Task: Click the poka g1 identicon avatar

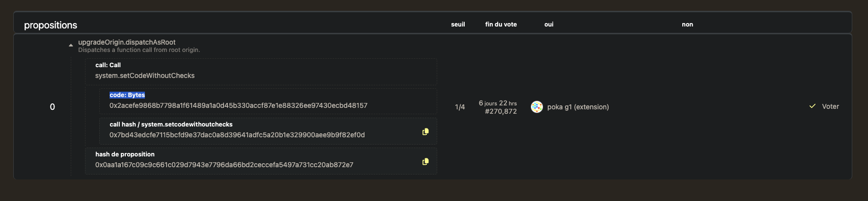Action: [537, 107]
